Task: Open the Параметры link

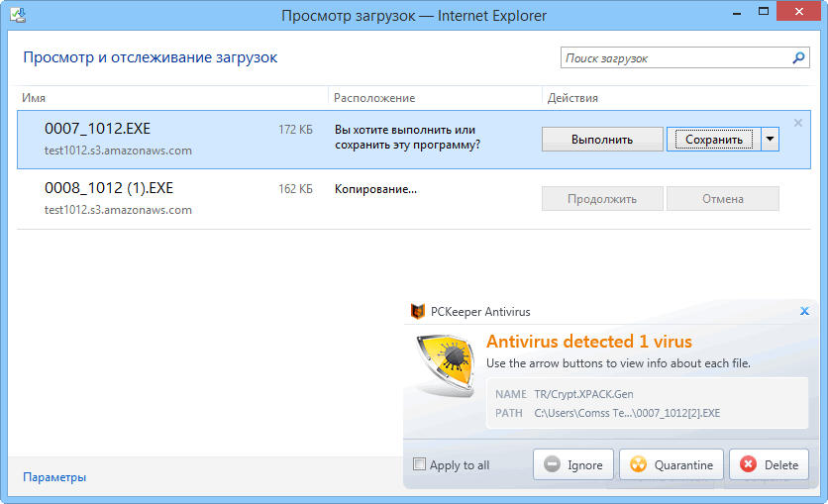Action: coord(54,477)
